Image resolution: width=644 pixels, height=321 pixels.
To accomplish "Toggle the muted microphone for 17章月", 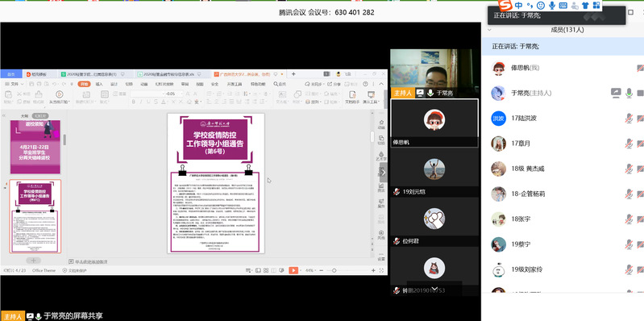I will click(629, 144).
